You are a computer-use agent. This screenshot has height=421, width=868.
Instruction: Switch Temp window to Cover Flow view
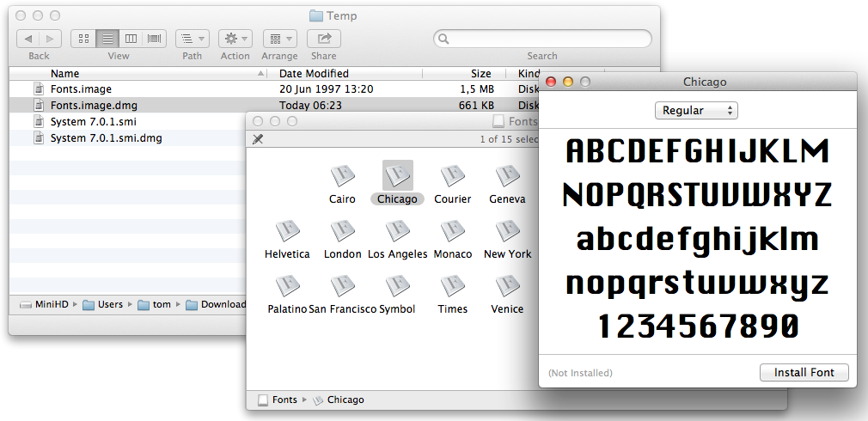pos(155,39)
